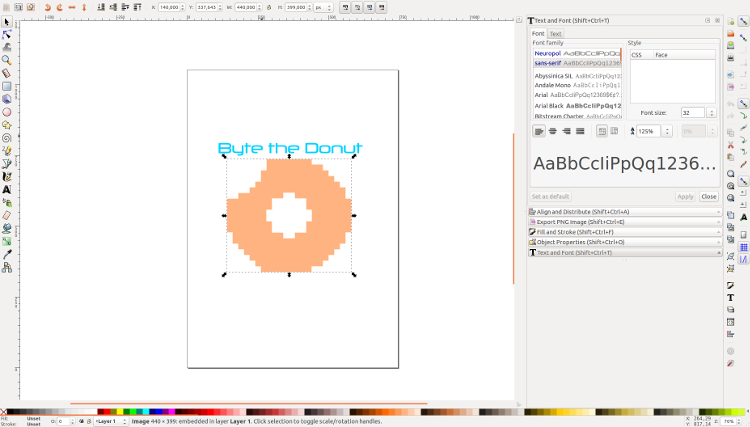The height and width of the screenshot is (427, 750).
Task: Select the Star polygon tool
Action: click(x=7, y=125)
